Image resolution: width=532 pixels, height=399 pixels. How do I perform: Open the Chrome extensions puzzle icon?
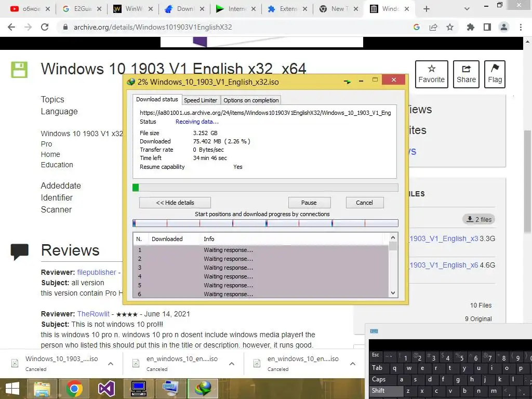pos(470,27)
